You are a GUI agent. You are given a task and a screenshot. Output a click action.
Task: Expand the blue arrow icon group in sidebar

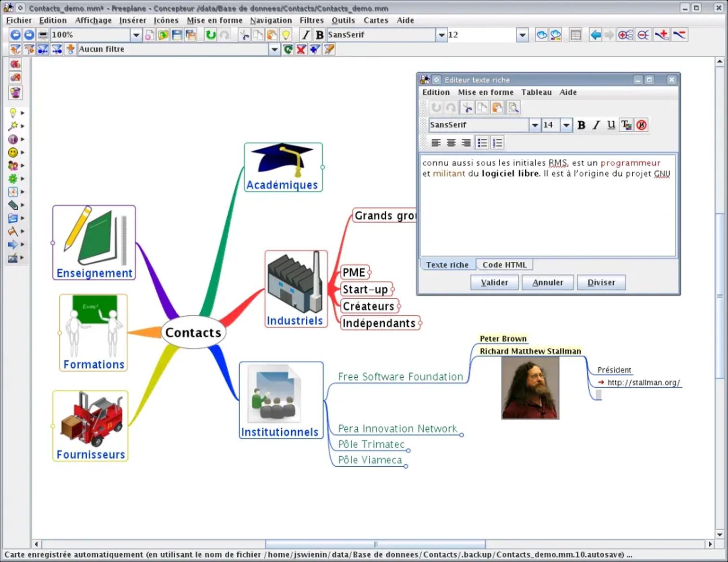pyautogui.click(x=22, y=244)
